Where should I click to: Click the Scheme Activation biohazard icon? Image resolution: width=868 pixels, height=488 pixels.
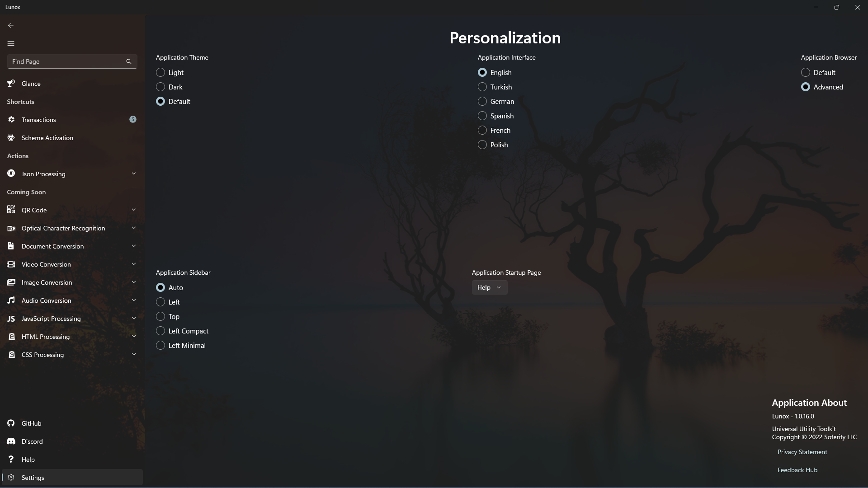click(x=11, y=138)
